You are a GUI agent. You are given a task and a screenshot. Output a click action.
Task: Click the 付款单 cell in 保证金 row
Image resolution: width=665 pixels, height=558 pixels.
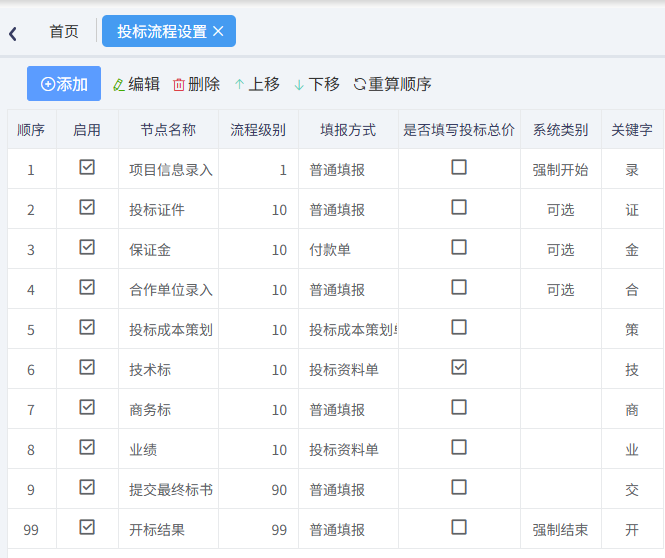pos(348,250)
